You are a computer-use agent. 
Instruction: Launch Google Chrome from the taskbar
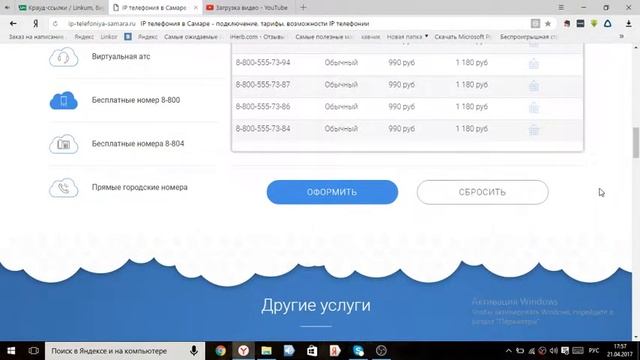pyautogui.click(x=220, y=351)
